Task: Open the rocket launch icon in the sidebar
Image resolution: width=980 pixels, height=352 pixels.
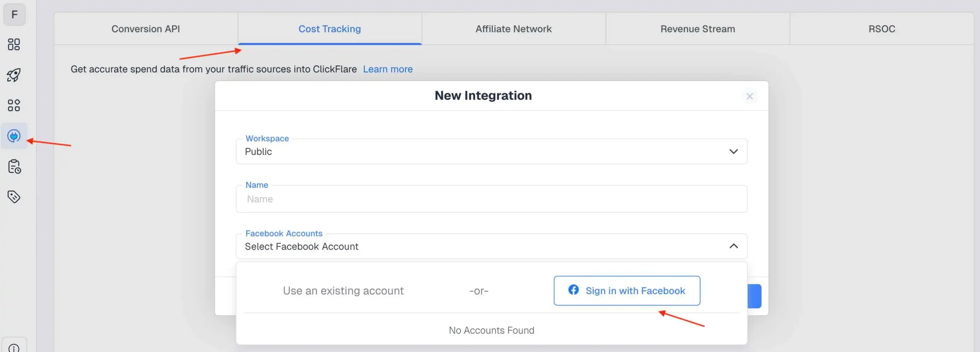Action: [14, 75]
